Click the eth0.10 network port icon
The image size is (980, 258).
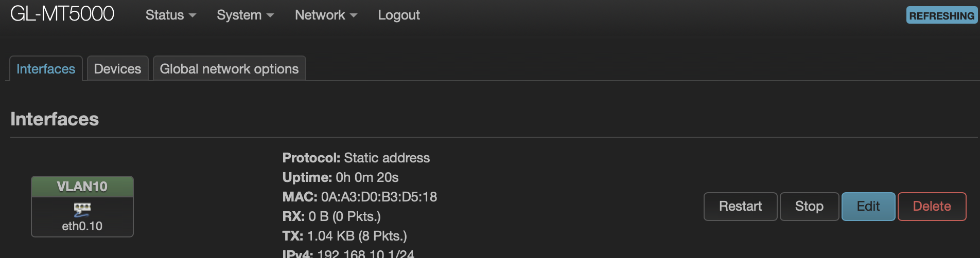pos(82,209)
